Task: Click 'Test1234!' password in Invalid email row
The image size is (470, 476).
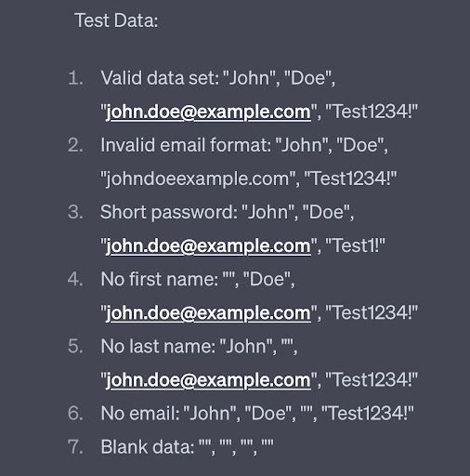Action: pyautogui.click(x=350, y=179)
